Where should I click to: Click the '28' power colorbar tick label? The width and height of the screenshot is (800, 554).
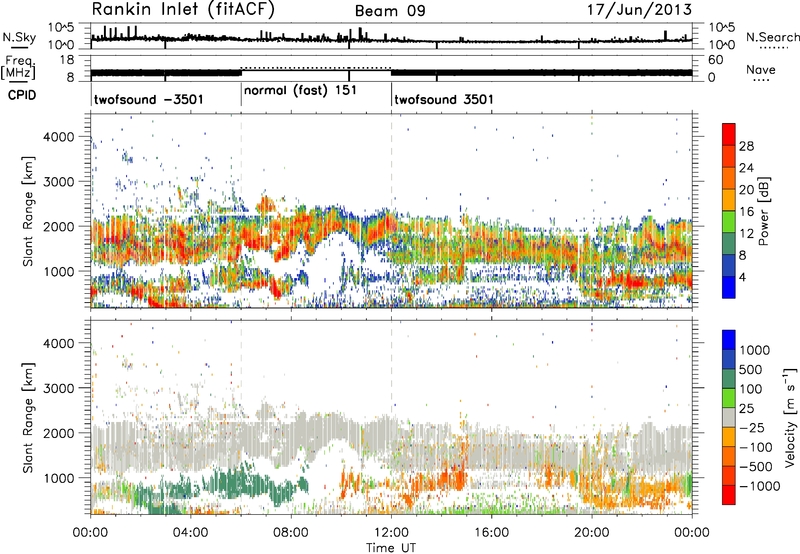click(746, 146)
